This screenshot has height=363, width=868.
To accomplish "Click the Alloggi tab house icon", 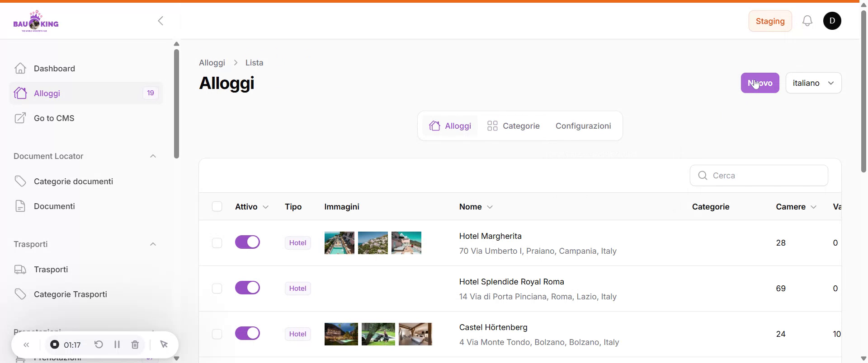I will pos(434,126).
